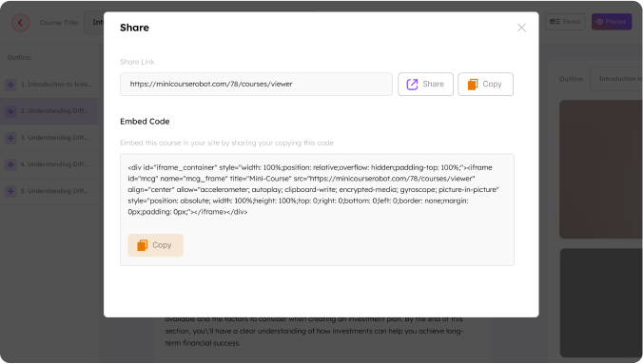Click the Share button next to the link
The image size is (643, 364).
[425, 84]
